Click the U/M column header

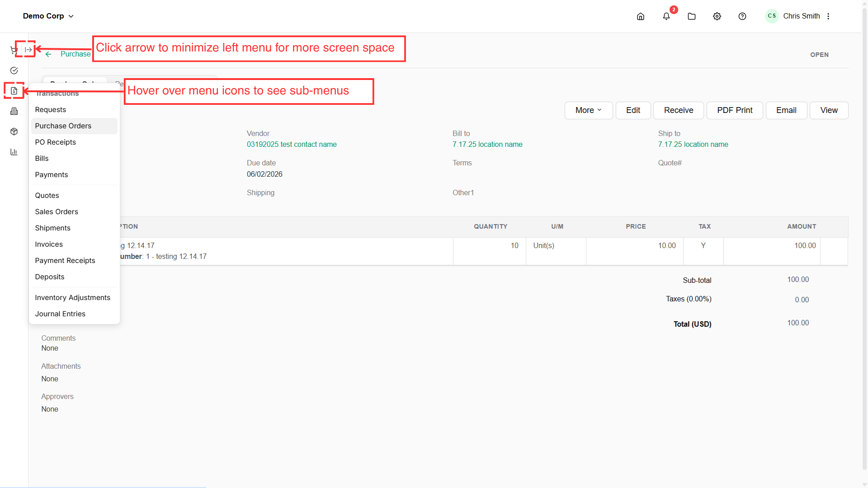pos(557,227)
